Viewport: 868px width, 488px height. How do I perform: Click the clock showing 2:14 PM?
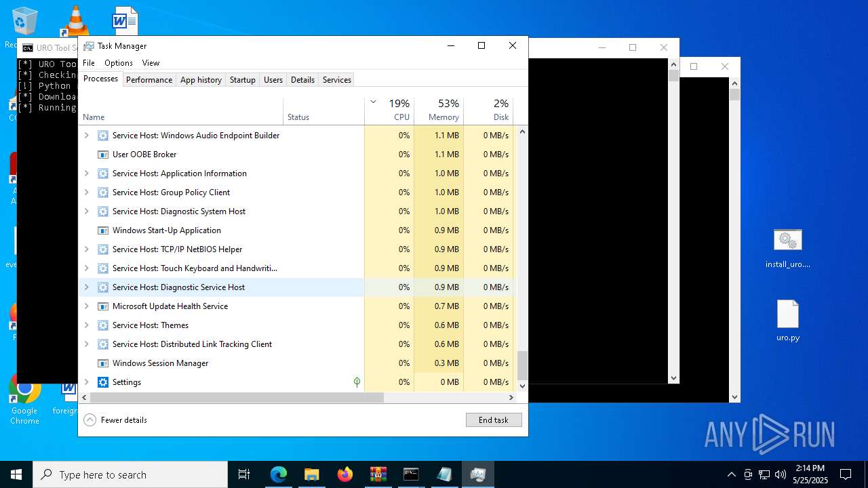pyautogui.click(x=810, y=468)
